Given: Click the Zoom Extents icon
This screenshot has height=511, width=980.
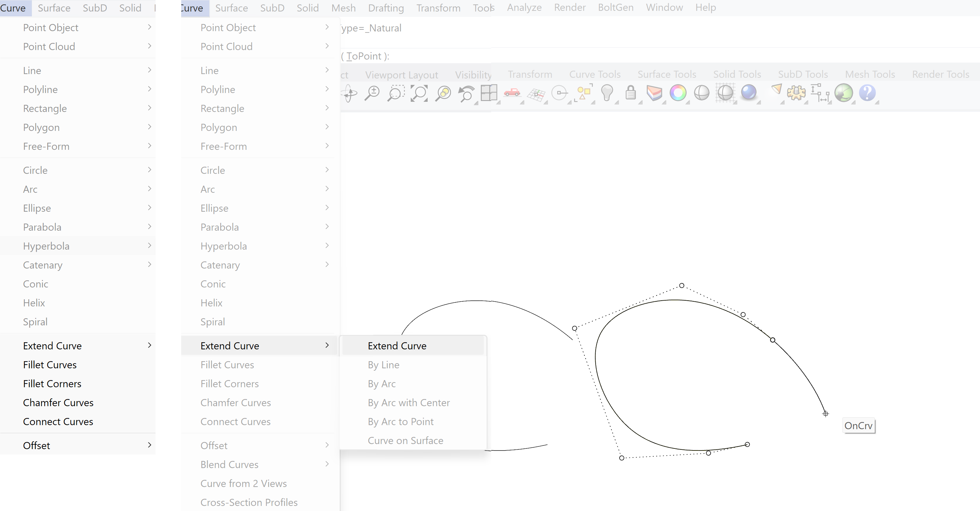Looking at the screenshot, I should tap(419, 93).
